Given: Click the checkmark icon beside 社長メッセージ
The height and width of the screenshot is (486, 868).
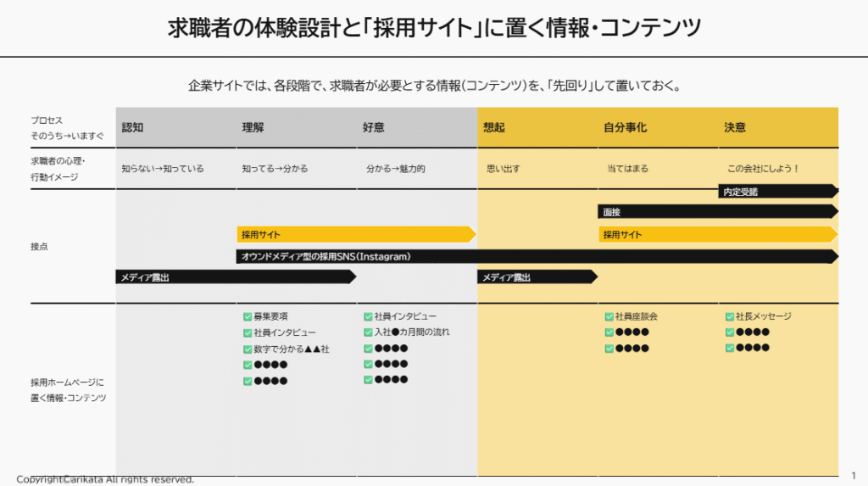Looking at the screenshot, I should (730, 316).
